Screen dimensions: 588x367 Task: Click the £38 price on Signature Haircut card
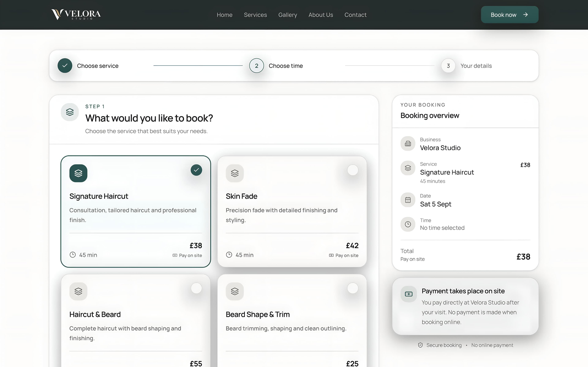196,246
